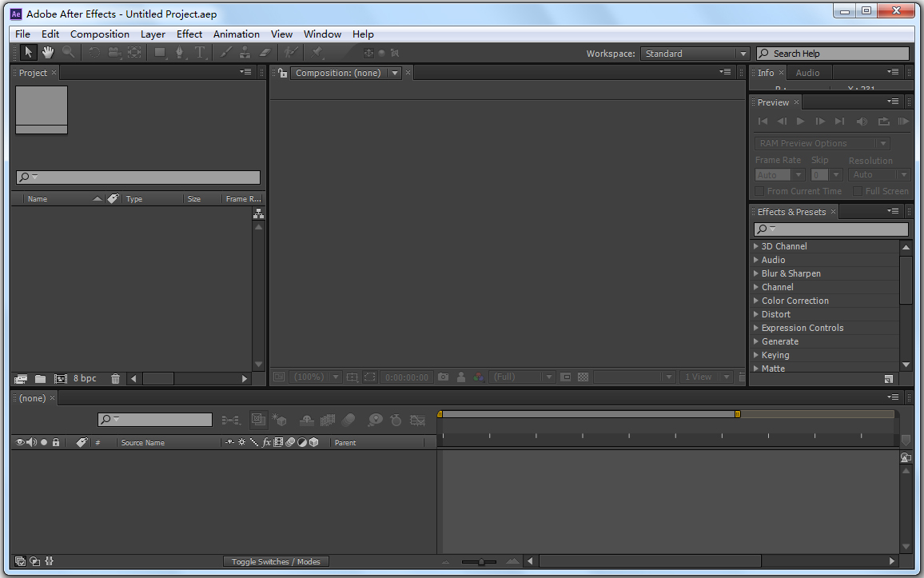
Task: Select the Brush tool
Action: click(x=225, y=53)
